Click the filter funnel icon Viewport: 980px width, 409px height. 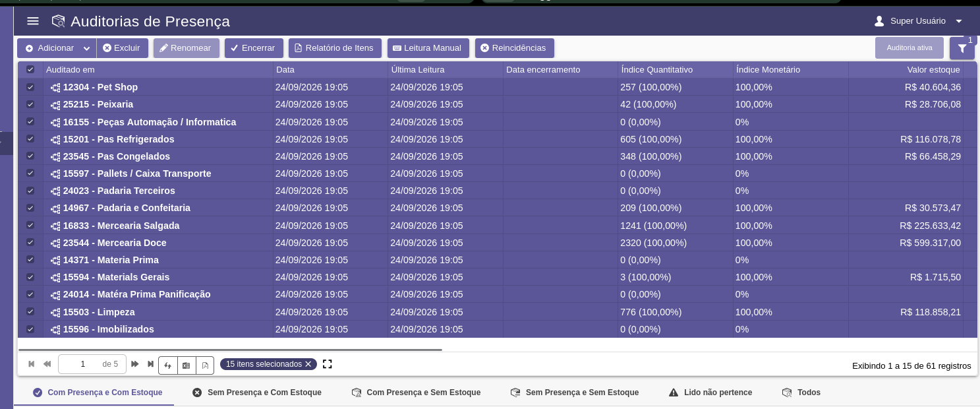(x=962, y=48)
